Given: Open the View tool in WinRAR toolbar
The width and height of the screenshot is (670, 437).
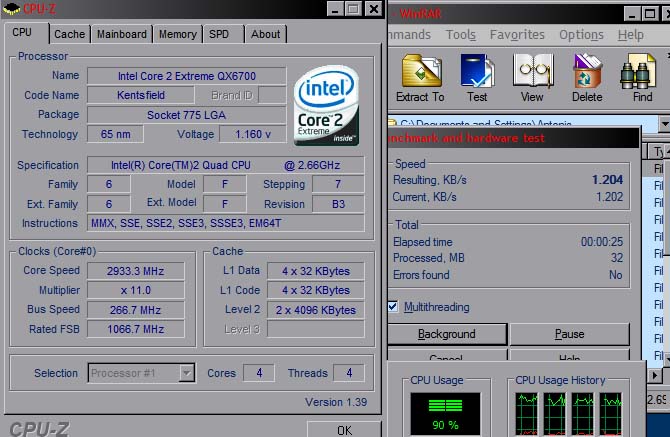Looking at the screenshot, I should coord(532,71).
